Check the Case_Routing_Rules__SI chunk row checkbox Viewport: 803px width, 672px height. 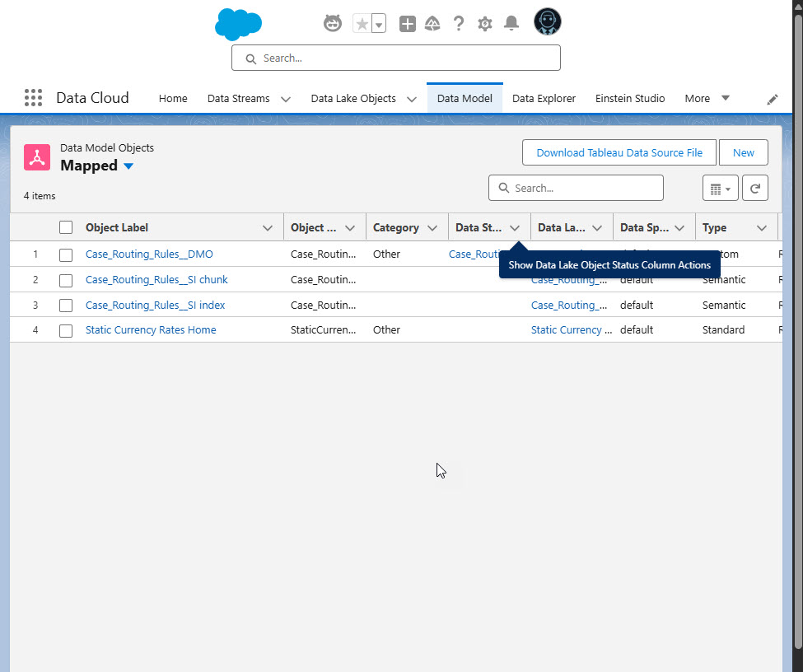[66, 280]
